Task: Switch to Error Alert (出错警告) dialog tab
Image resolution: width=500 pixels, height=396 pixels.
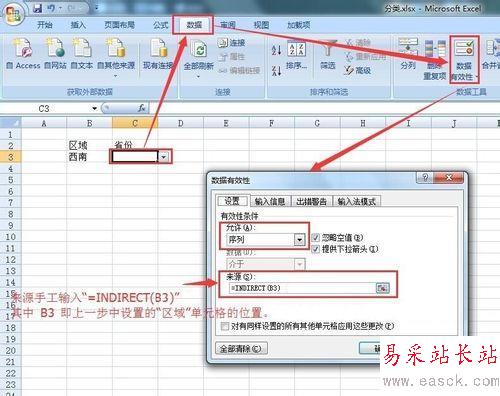Action: coord(311,201)
